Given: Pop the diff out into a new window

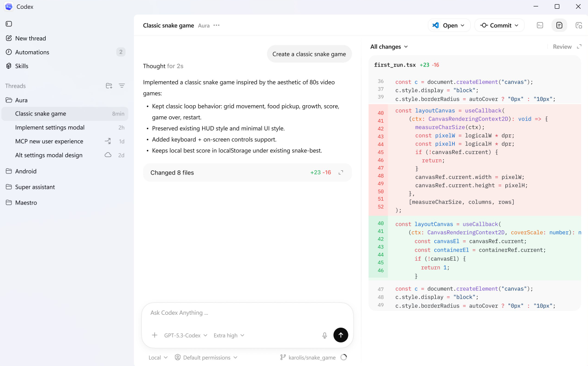Looking at the screenshot, I should coord(579,46).
